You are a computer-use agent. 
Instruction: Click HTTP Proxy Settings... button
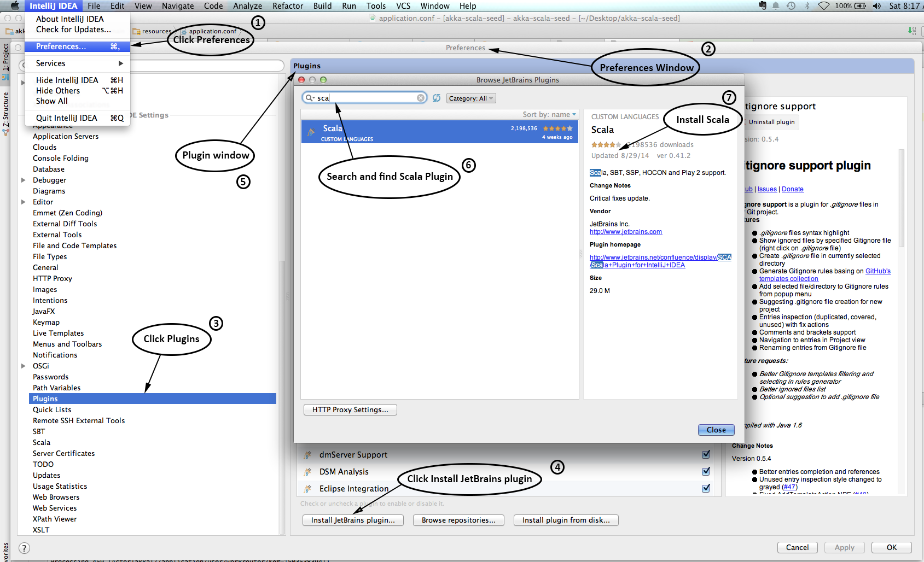350,409
